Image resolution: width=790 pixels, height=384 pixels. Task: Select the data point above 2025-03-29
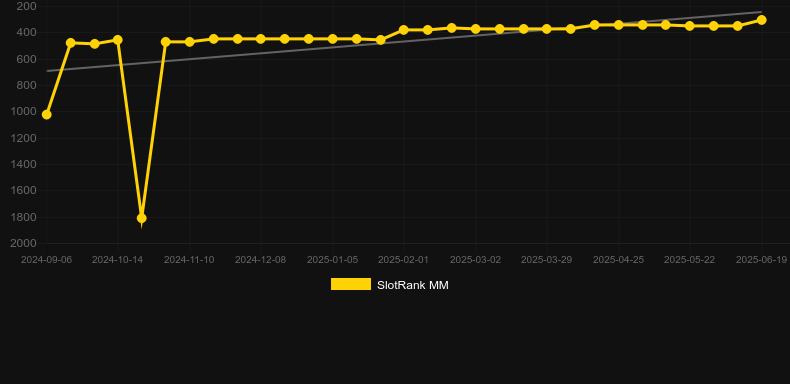click(x=547, y=29)
